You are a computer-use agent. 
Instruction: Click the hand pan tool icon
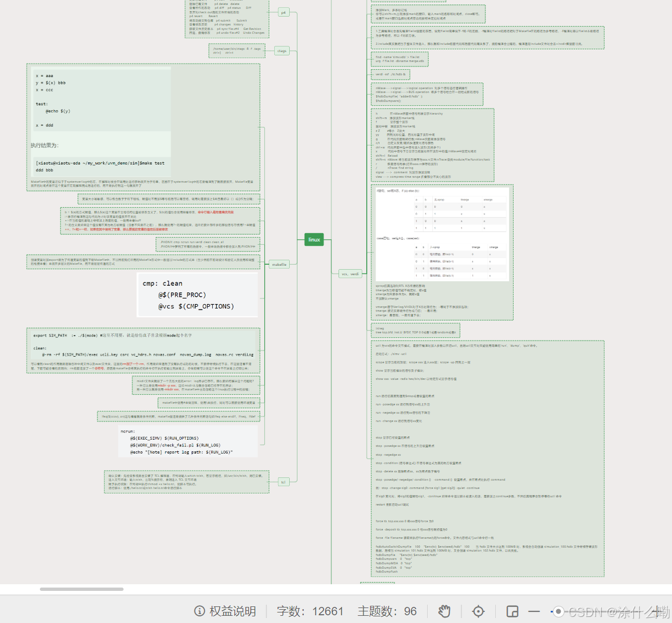[444, 611]
